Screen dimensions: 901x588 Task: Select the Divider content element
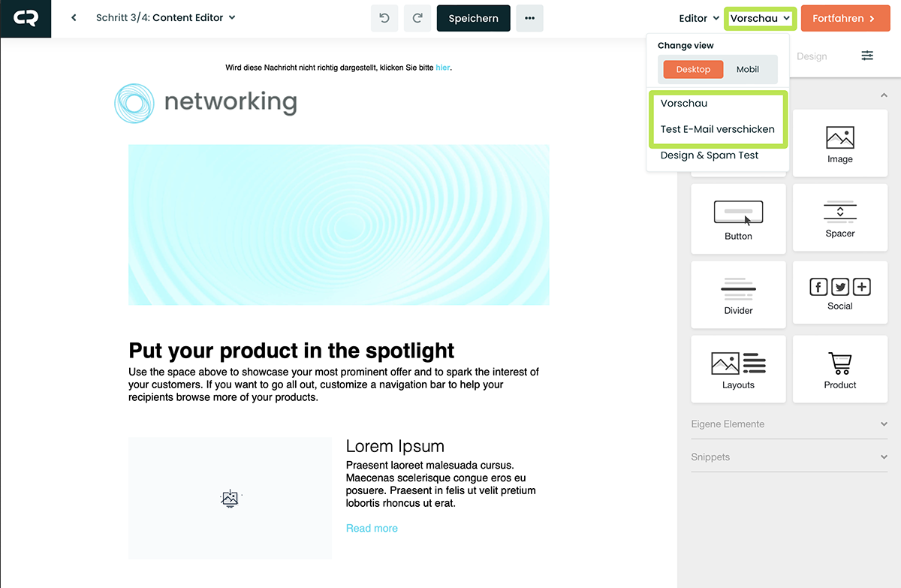point(738,294)
